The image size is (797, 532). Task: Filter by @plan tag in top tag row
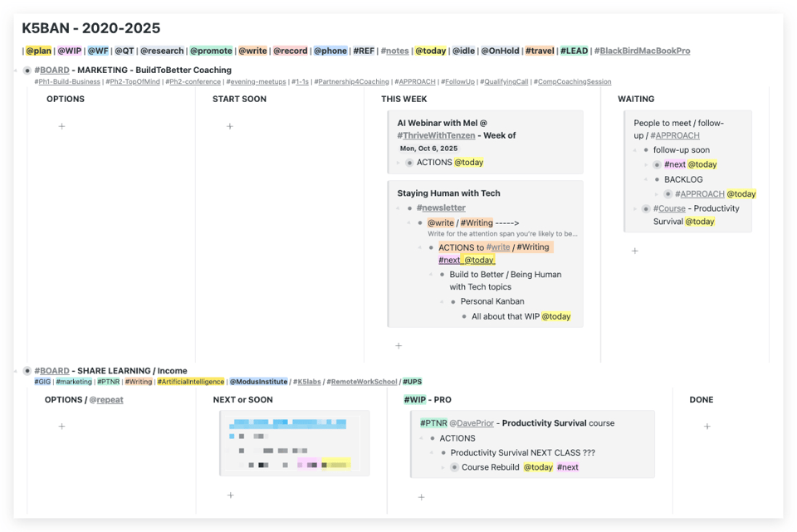tap(38, 51)
